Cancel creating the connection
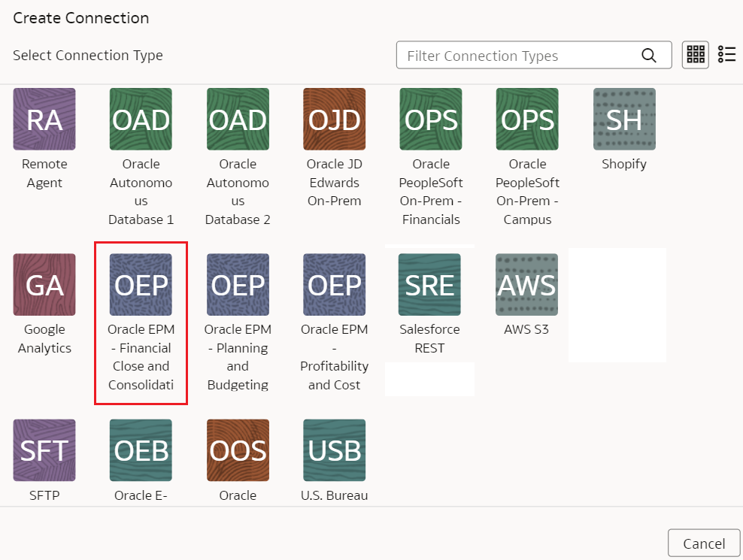The width and height of the screenshot is (743, 560). click(x=704, y=542)
